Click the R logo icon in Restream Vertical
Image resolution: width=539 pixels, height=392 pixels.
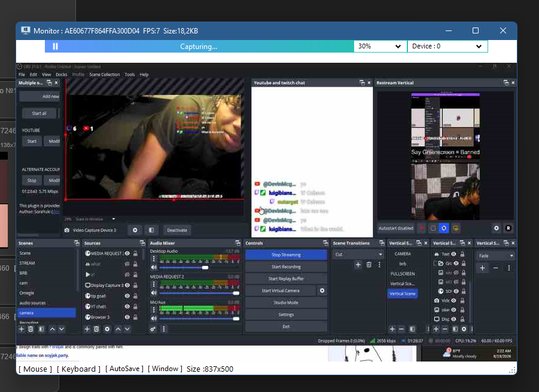(x=508, y=228)
